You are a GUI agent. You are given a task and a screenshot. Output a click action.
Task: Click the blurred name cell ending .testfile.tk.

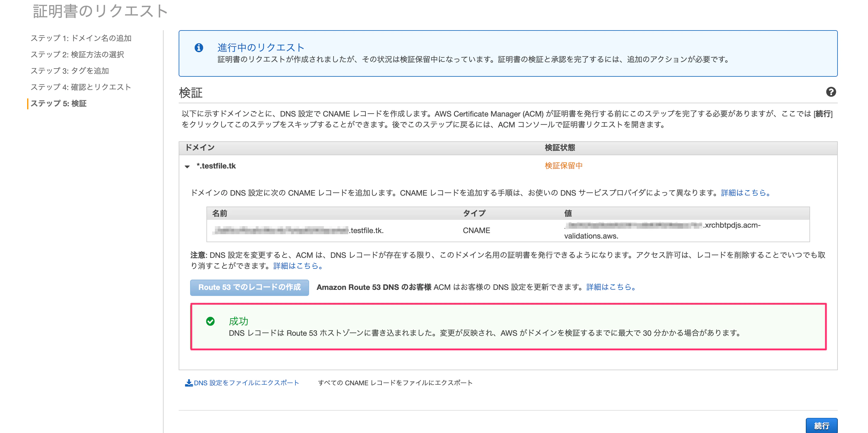(x=298, y=230)
